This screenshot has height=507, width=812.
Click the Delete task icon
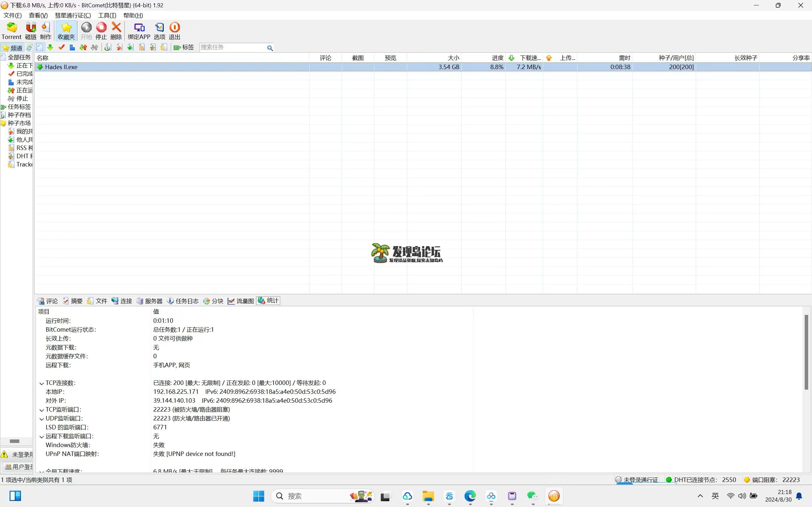click(116, 30)
